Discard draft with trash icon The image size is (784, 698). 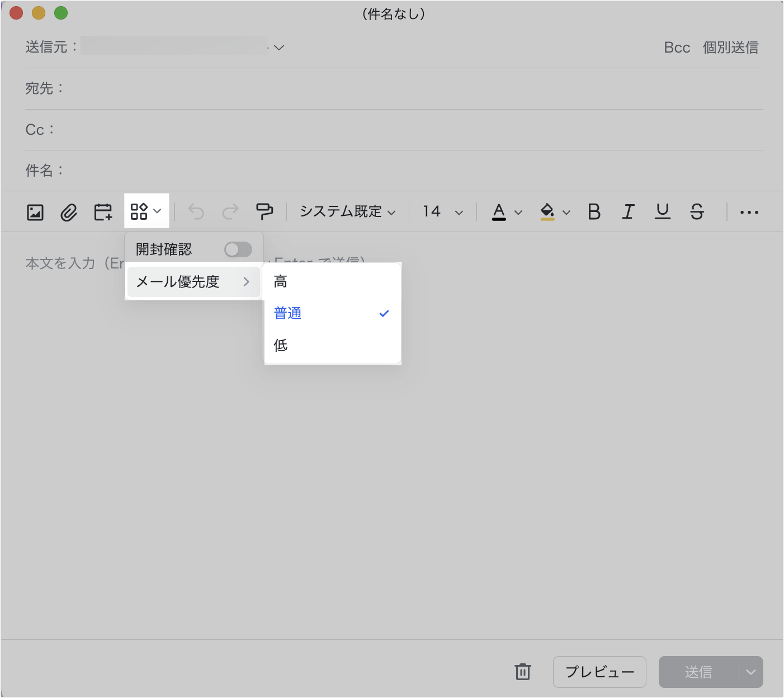(523, 672)
